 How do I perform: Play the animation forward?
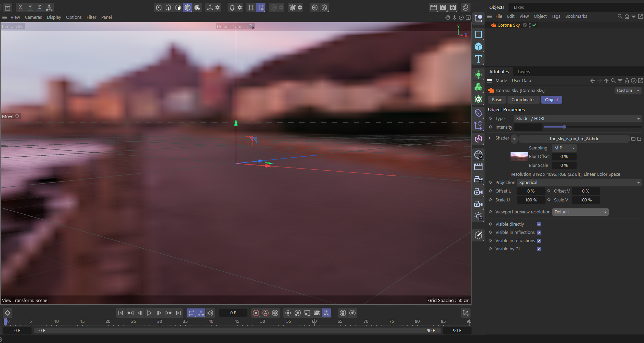[x=150, y=313]
